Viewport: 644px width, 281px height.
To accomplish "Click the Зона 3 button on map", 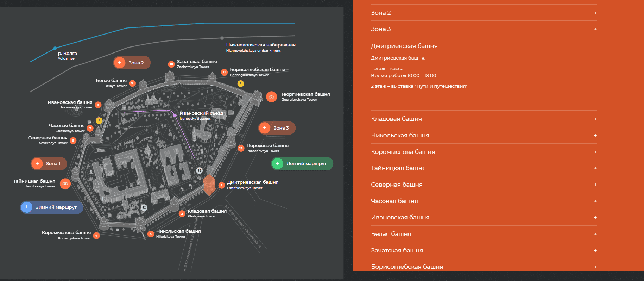I will (x=277, y=128).
